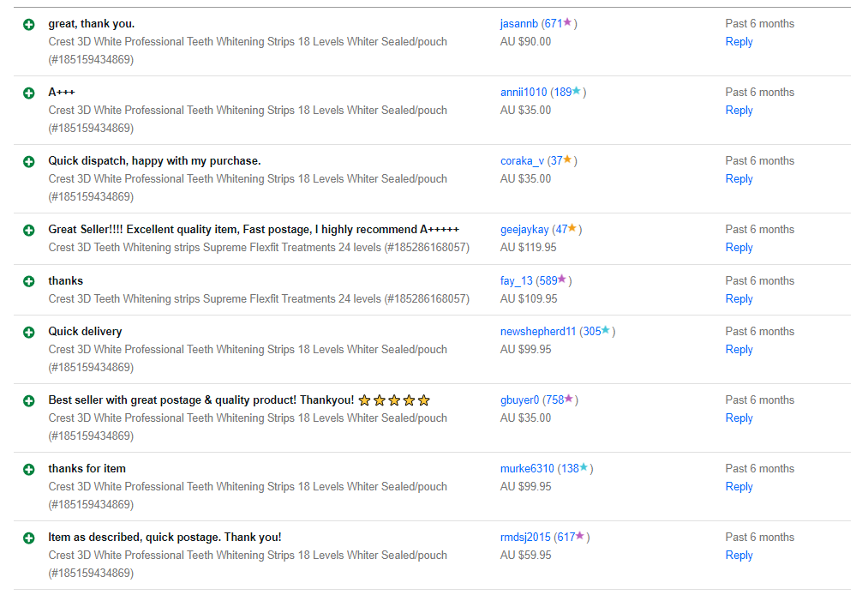The image size is (868, 595).
Task: Click the green plus icon beside 'Quick dispatch'
Action: [29, 162]
